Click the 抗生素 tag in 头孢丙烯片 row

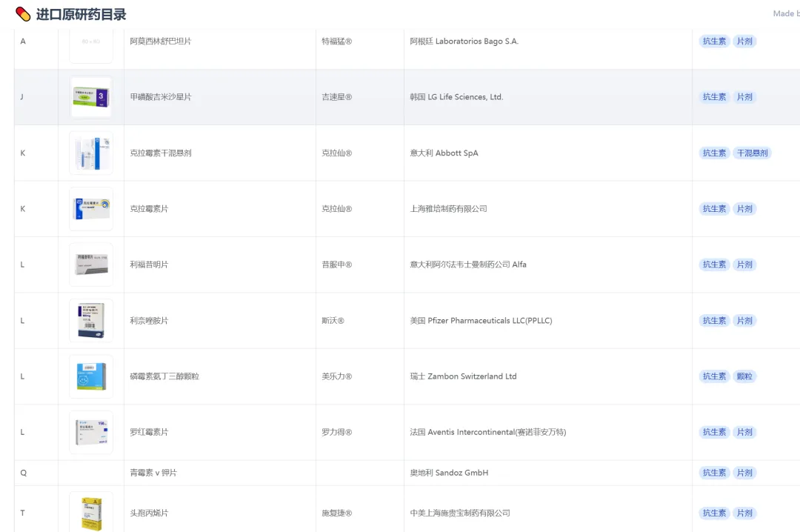(x=714, y=513)
